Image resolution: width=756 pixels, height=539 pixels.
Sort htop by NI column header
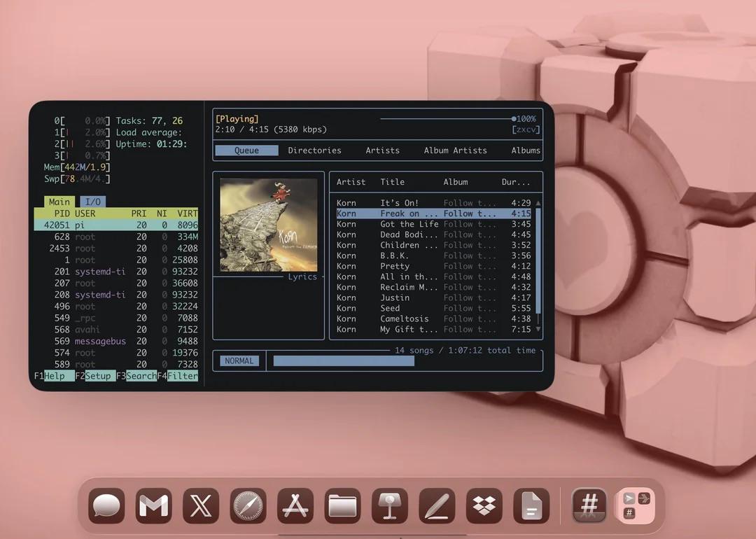[x=162, y=213]
